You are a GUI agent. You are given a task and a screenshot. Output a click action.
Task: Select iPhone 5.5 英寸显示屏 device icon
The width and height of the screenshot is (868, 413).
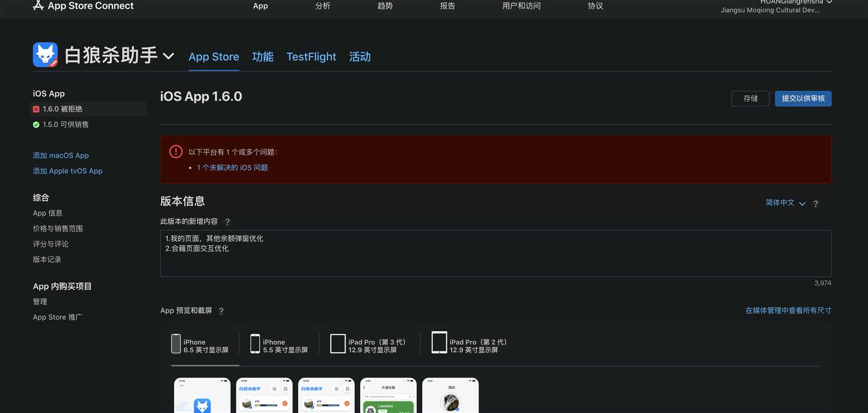click(x=255, y=344)
